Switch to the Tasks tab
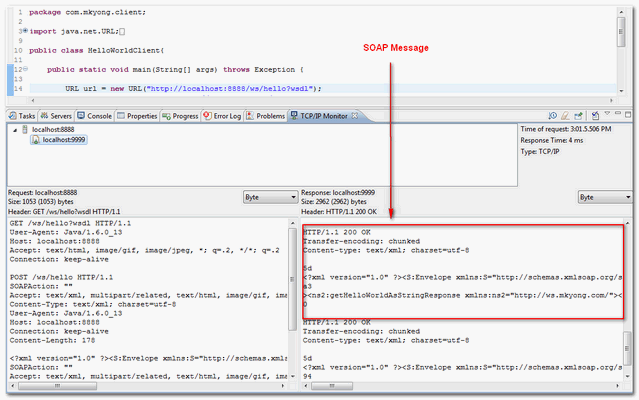 (22, 116)
